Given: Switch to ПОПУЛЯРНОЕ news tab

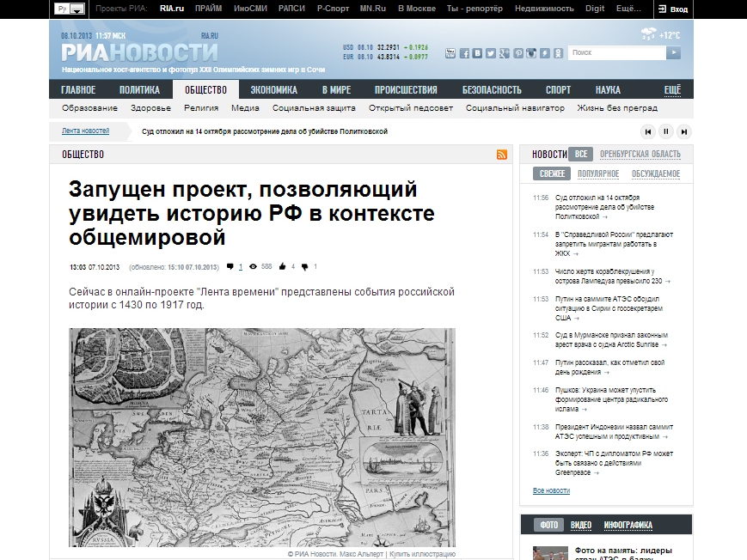Looking at the screenshot, I should pos(598,173).
